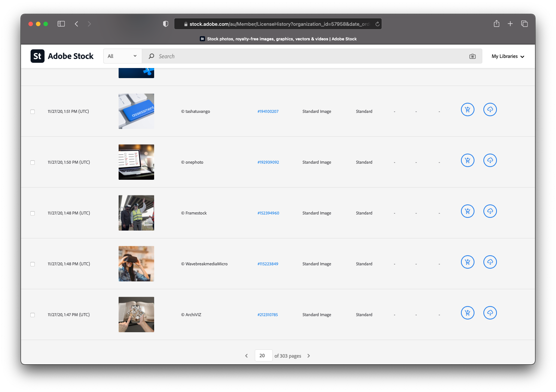The width and height of the screenshot is (556, 392).
Task: Click the page number input field
Action: [x=263, y=356]
